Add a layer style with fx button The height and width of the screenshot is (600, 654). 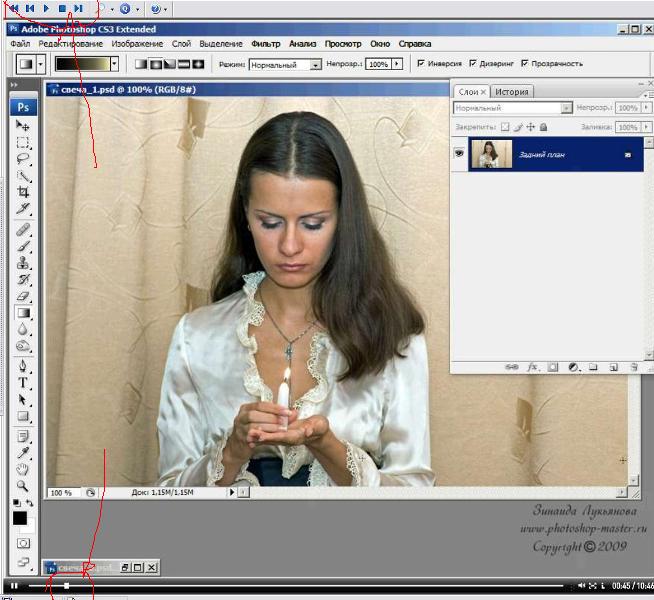(532, 367)
